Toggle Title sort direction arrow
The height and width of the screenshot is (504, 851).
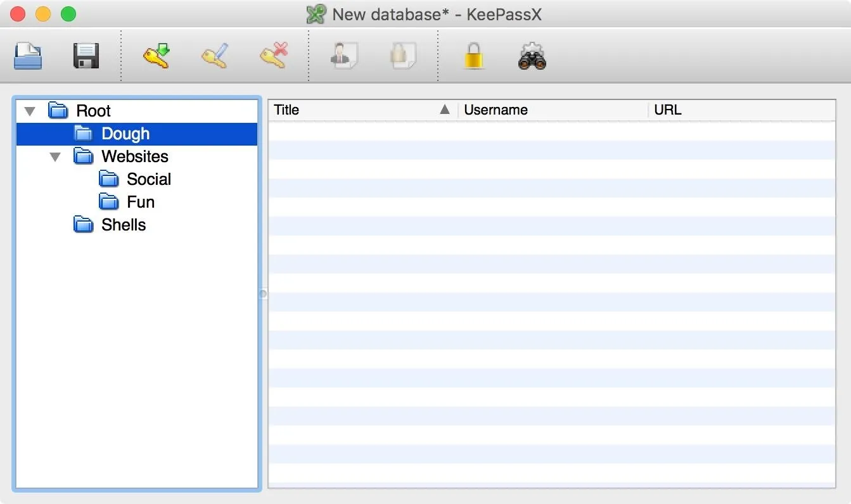click(445, 110)
